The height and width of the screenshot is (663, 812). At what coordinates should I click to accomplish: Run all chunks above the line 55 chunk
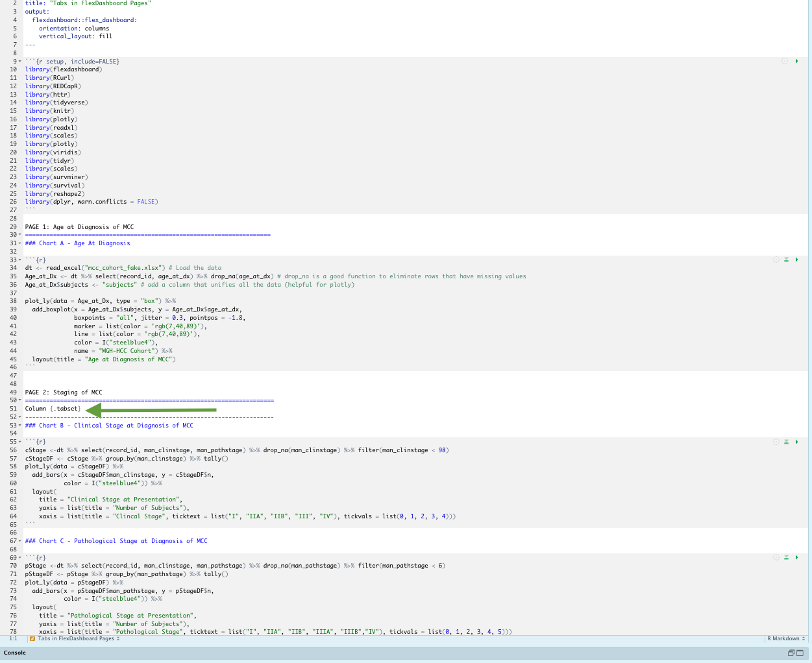click(786, 442)
